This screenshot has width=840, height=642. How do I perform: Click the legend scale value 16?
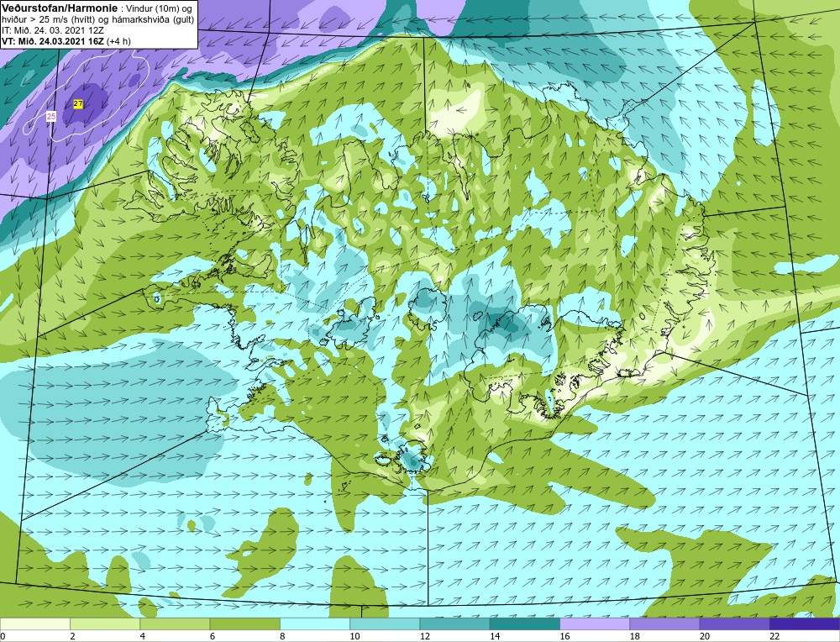(x=564, y=636)
